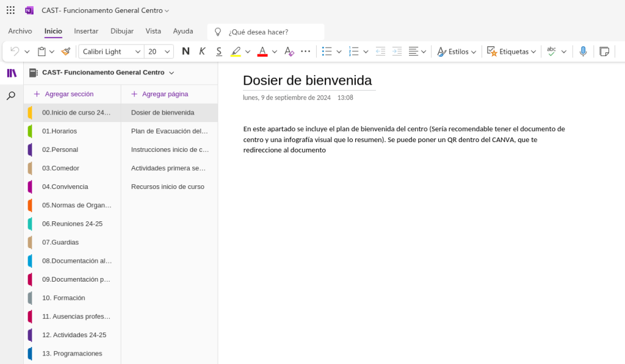Open the search magnifier in sidebar
The height and width of the screenshot is (364, 625).
(x=11, y=96)
